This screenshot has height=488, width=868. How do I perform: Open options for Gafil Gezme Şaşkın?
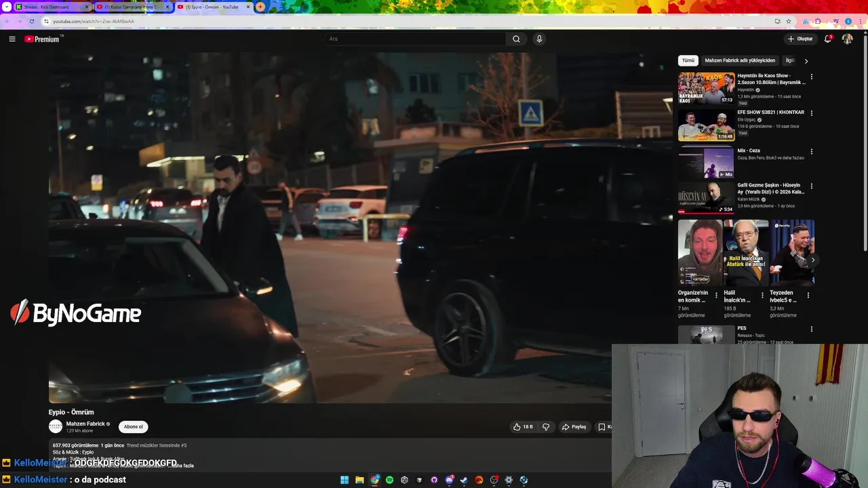coord(811,186)
